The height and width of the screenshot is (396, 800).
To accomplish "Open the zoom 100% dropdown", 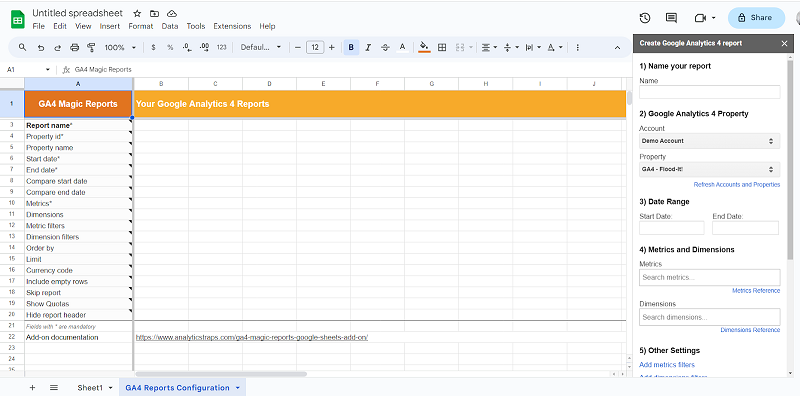I will [x=120, y=47].
